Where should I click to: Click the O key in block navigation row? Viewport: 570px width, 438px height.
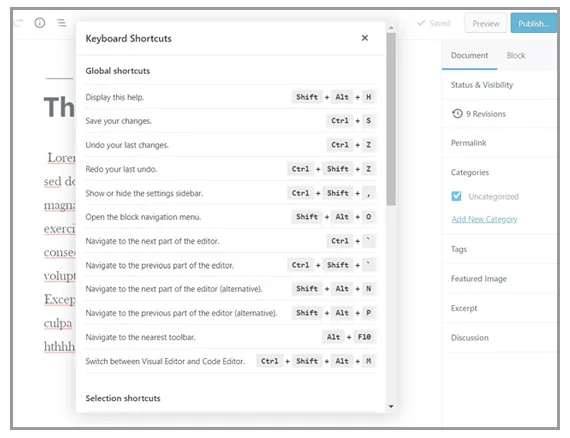(369, 217)
